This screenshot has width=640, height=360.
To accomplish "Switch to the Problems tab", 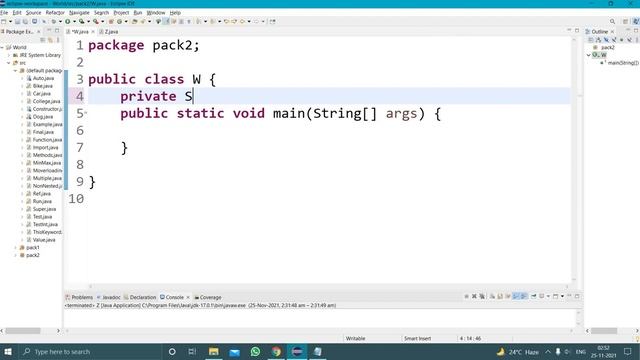I will pyautogui.click(x=79, y=297).
